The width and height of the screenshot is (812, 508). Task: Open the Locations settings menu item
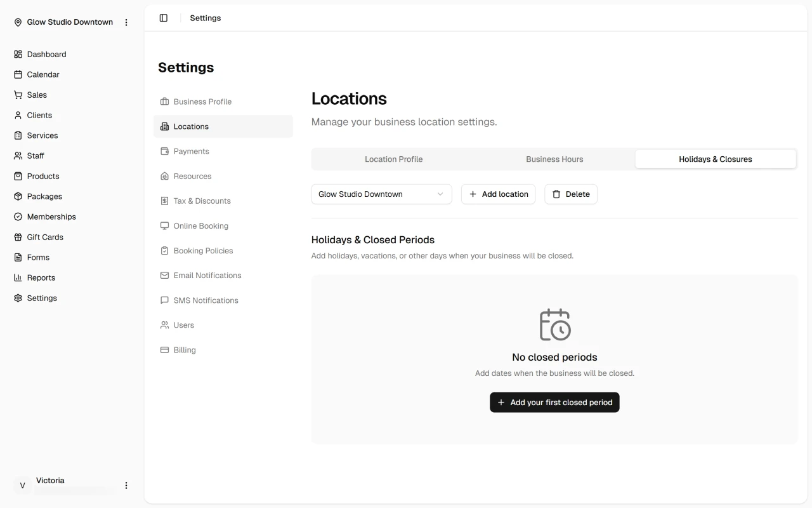[223, 126]
